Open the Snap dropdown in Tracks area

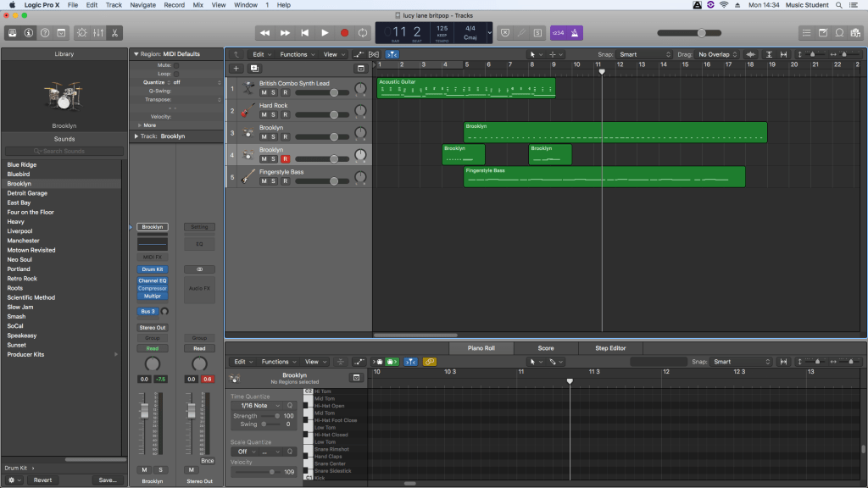644,54
